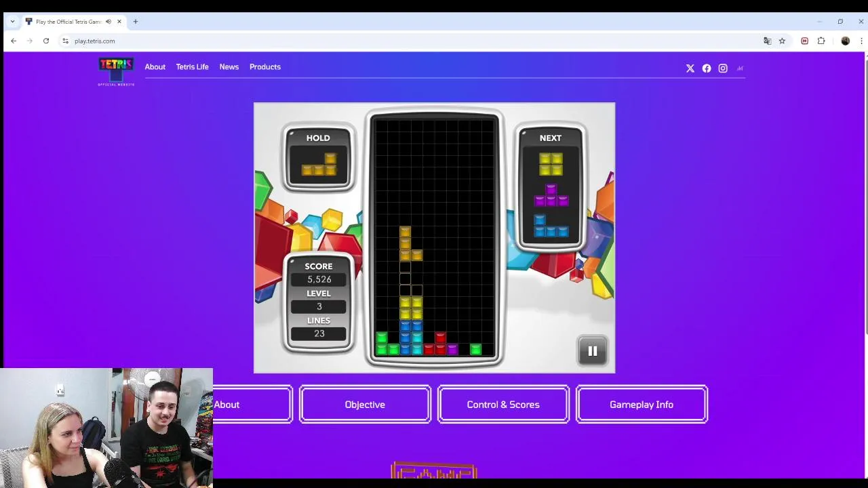Open the Instagram social link
Screen dimensions: 868x488
(x=723, y=68)
